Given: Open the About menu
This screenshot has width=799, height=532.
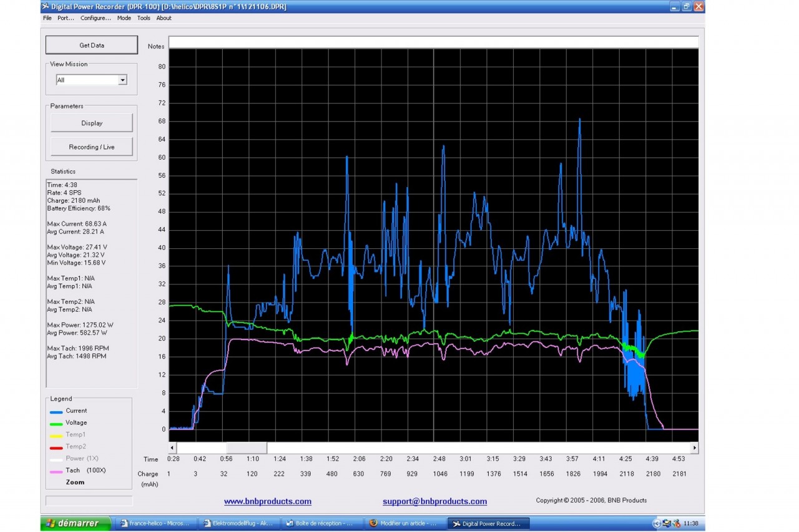Looking at the screenshot, I should point(164,18).
